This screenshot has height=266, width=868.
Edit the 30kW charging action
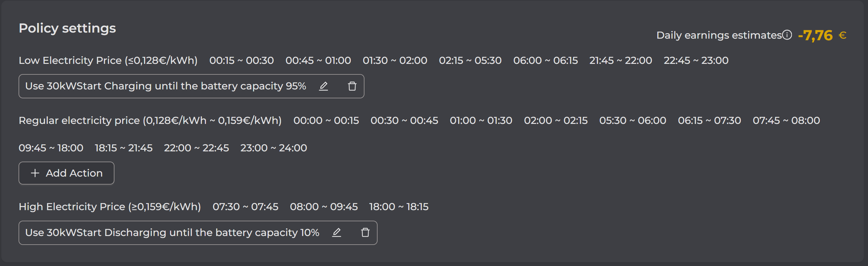(324, 86)
